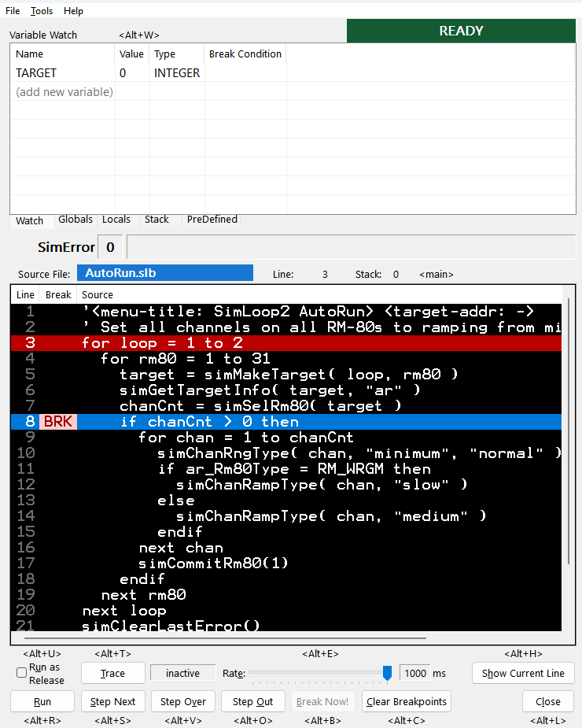Switch to the Locals tab
Image resolution: width=582 pixels, height=728 pixels.
[116, 220]
